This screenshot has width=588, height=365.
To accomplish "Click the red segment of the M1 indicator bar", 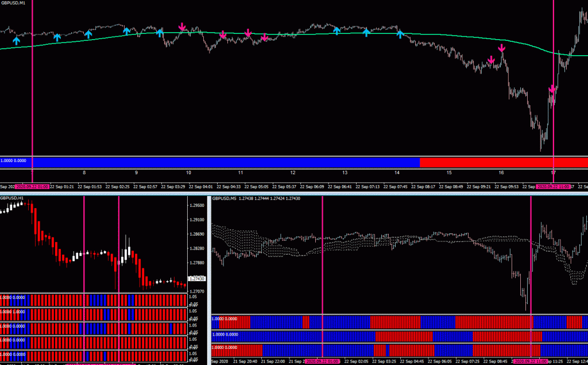I will pyautogui.click(x=504, y=162).
